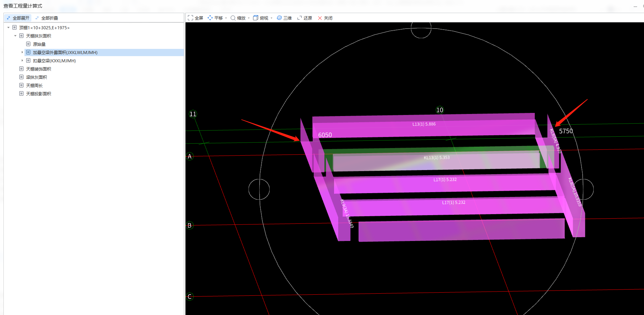Click axis marker A

pyautogui.click(x=190, y=156)
